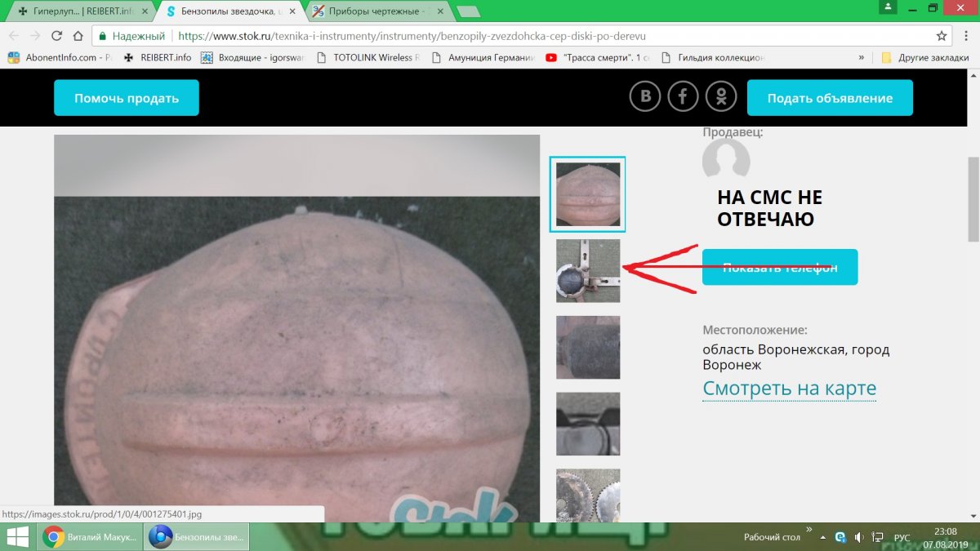Select the fourth gray thumbnail

click(588, 424)
